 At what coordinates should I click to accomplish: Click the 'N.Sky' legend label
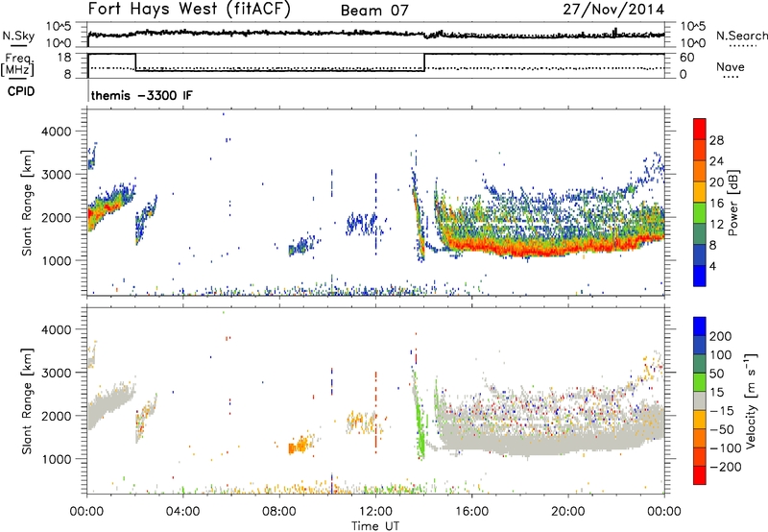[18, 36]
